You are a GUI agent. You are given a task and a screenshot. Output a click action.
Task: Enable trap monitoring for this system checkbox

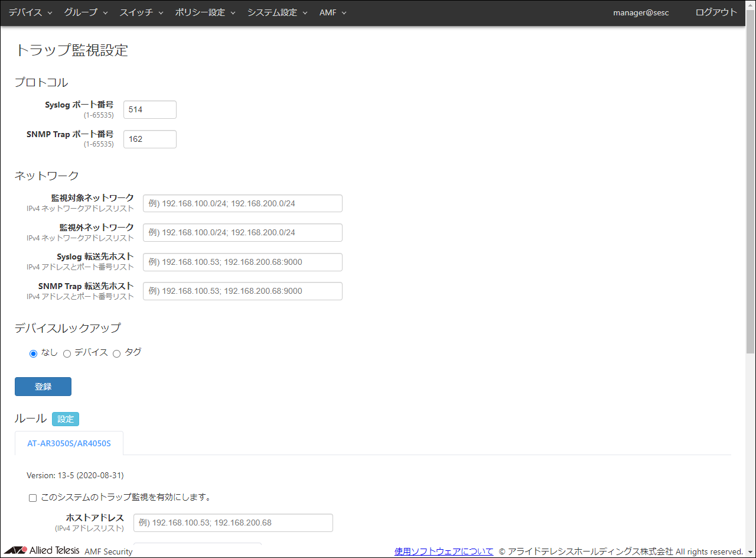(x=33, y=498)
